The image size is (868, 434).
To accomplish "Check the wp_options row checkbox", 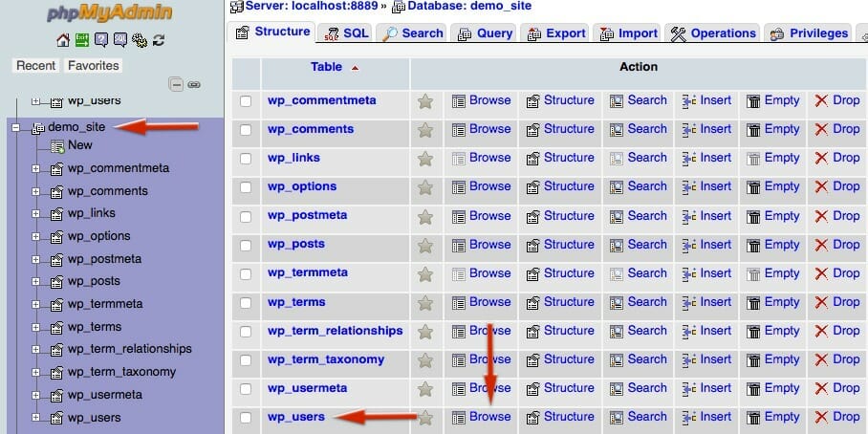I will coord(246,187).
